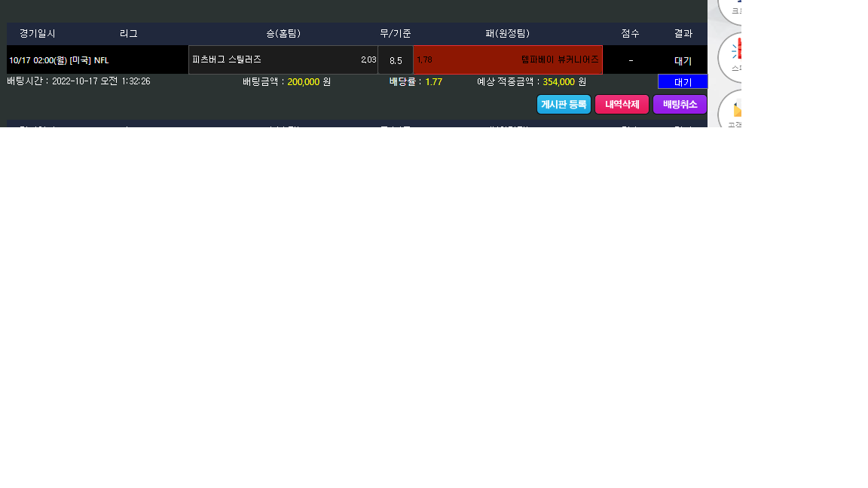
Task: Click the 대기 result in the match row
Action: point(683,60)
